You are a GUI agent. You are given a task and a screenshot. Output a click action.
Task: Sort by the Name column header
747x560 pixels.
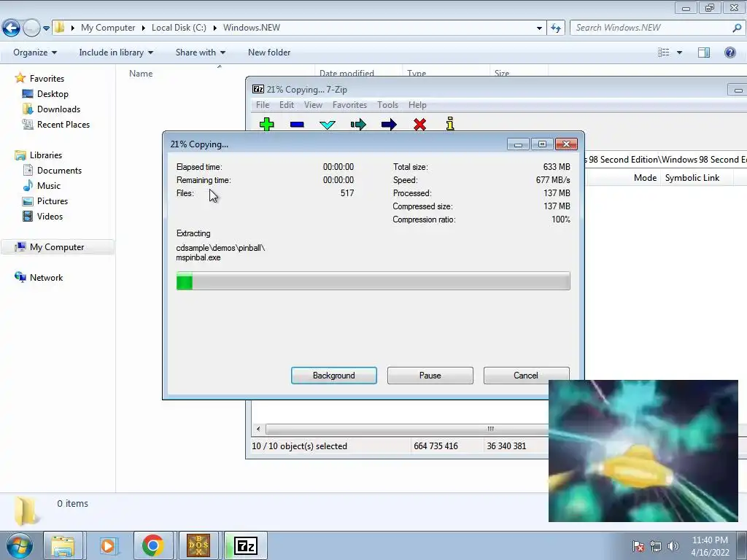[141, 74]
